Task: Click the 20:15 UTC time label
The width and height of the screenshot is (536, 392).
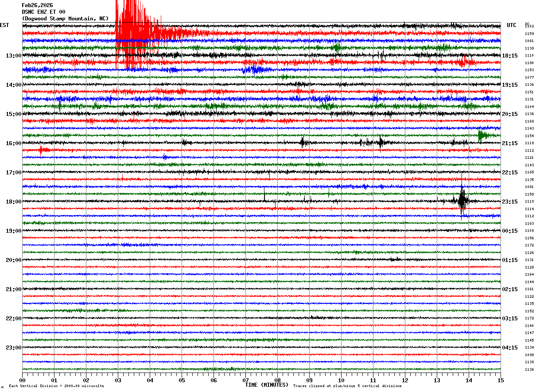Action: [510, 114]
